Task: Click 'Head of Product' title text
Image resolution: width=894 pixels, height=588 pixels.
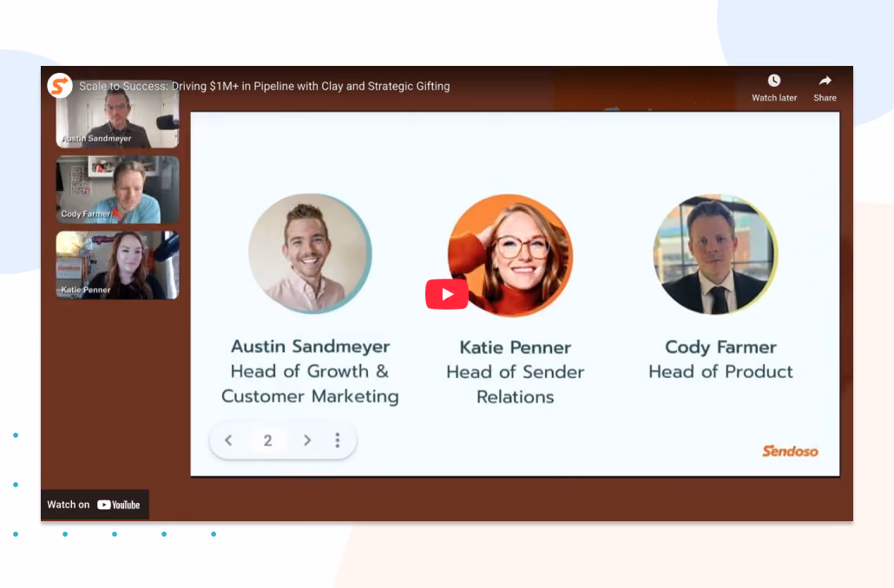Action: (x=720, y=372)
